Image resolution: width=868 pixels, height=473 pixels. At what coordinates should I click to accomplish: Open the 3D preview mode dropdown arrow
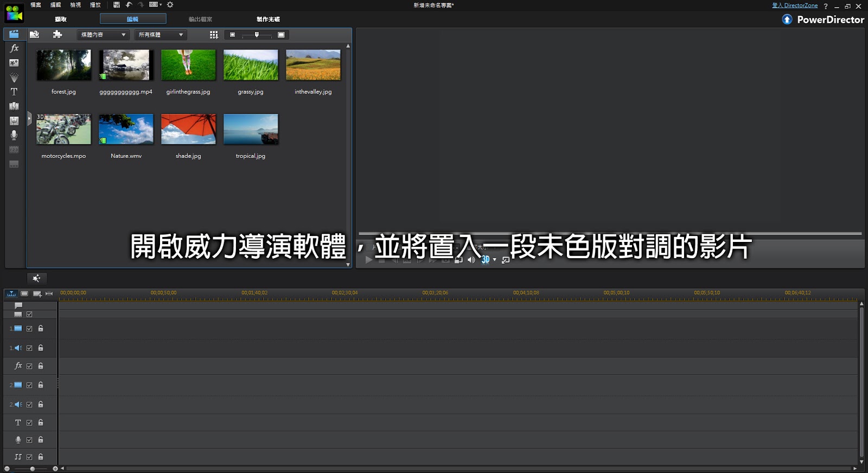pyautogui.click(x=494, y=260)
